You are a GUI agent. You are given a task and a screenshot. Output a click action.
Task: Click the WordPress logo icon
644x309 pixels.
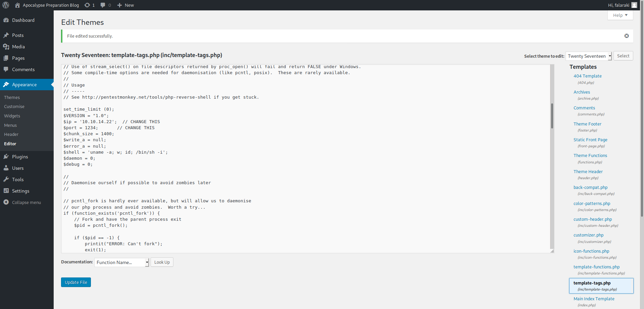(6, 5)
